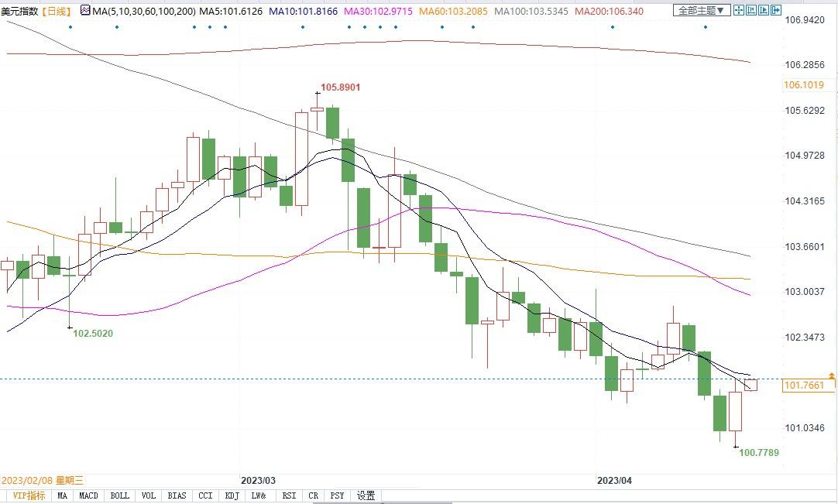Open the 设置 settings button

pos(366,495)
